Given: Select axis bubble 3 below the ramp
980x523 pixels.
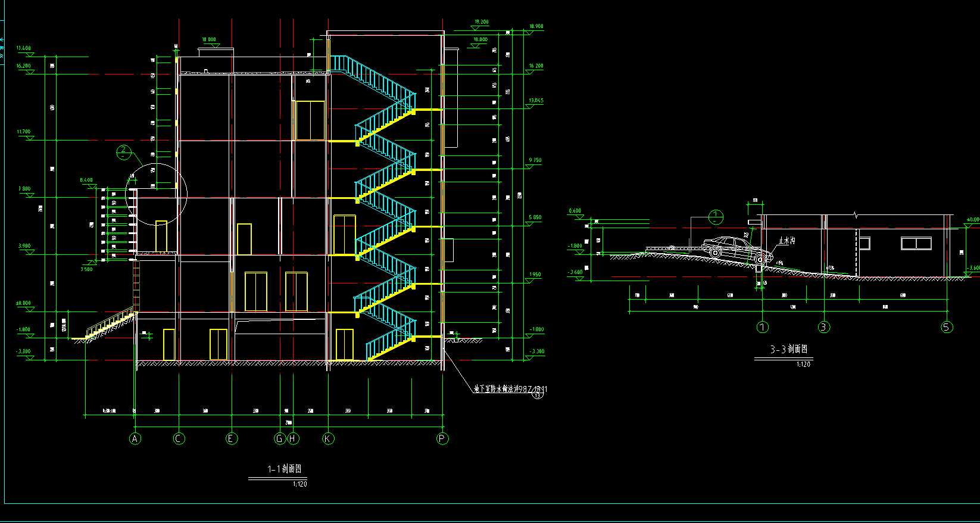Looking at the screenshot, I should 823,327.
